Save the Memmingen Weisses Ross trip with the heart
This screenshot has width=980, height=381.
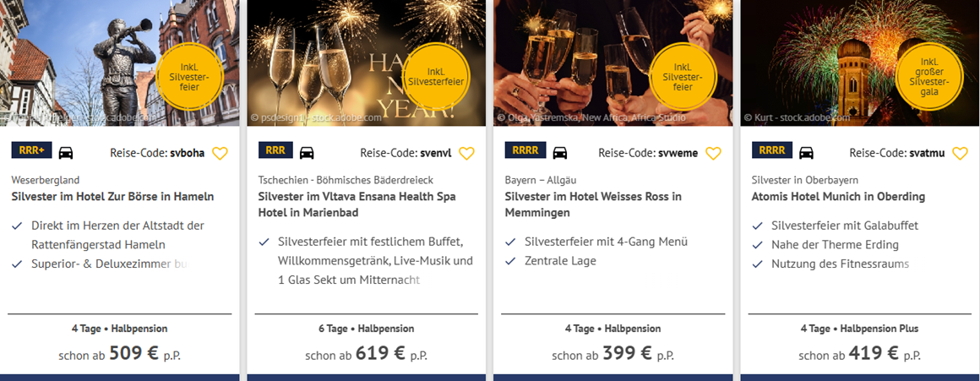coord(713,153)
